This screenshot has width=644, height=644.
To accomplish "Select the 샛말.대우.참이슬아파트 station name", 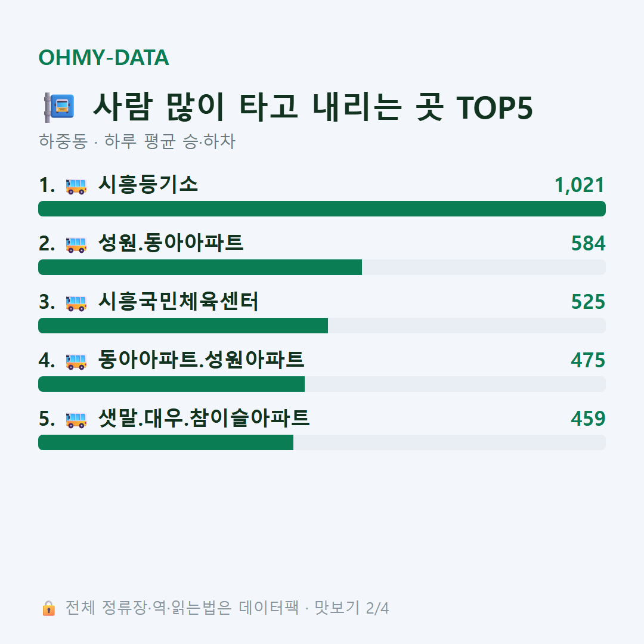I will coord(204,418).
